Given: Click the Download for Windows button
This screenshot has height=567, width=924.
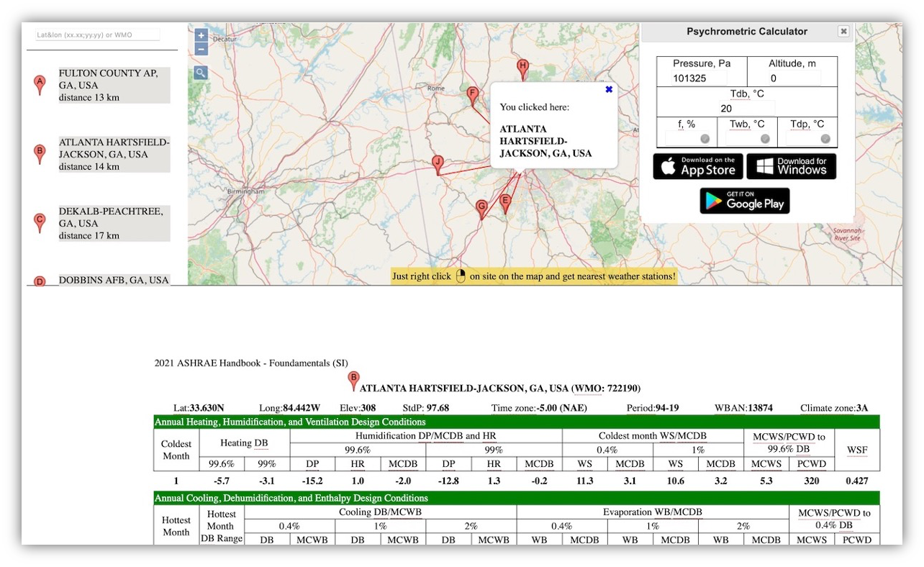Looking at the screenshot, I should pyautogui.click(x=791, y=166).
